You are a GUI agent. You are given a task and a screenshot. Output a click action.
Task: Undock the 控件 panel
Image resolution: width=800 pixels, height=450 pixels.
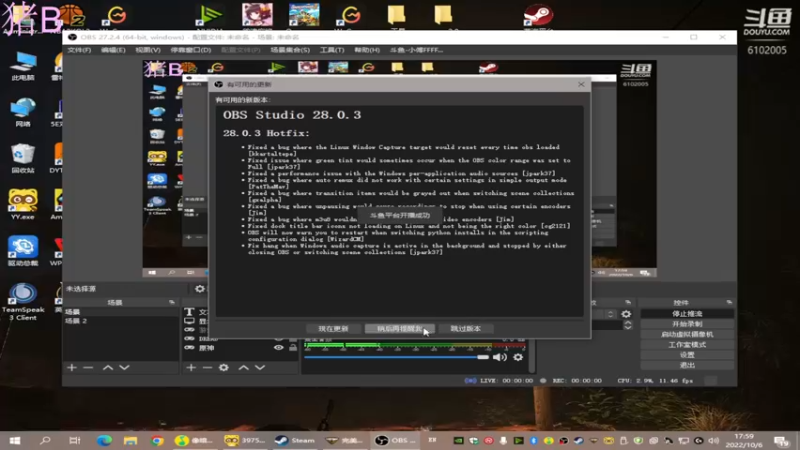[x=729, y=303]
